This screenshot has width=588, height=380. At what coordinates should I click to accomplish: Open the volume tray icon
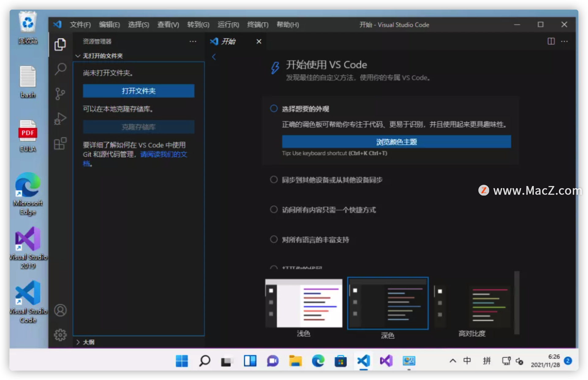[x=519, y=361]
